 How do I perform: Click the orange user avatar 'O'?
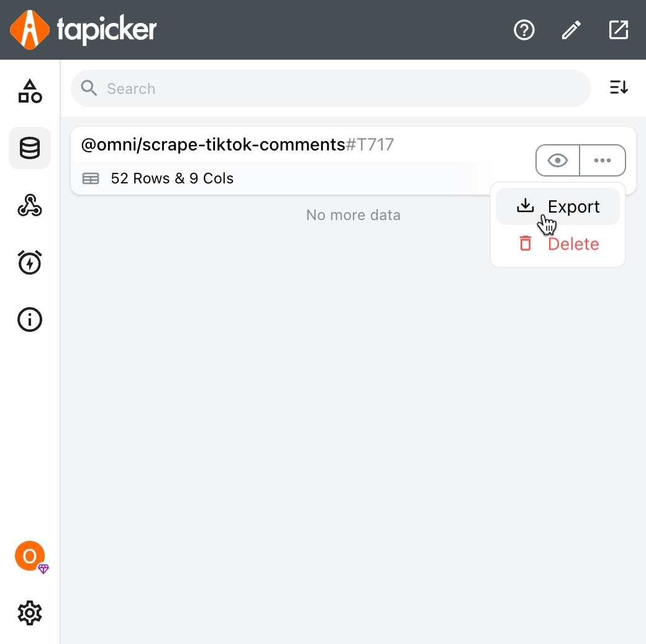coord(30,556)
